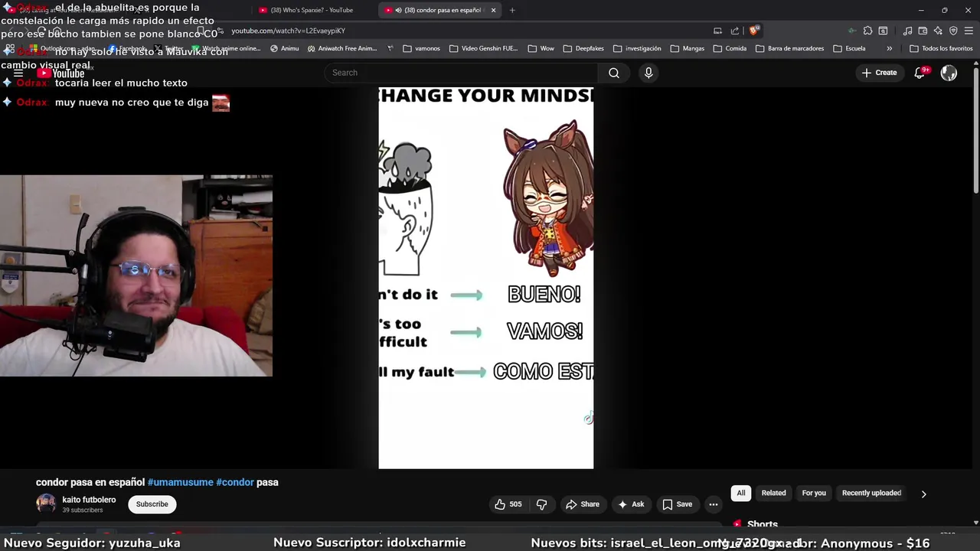Image resolution: width=980 pixels, height=551 pixels.
Task: Open the Leo AI sparkle icon
Action: (938, 31)
